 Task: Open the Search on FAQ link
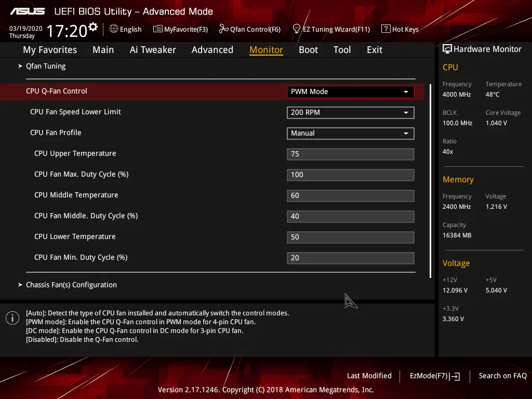(x=502, y=376)
